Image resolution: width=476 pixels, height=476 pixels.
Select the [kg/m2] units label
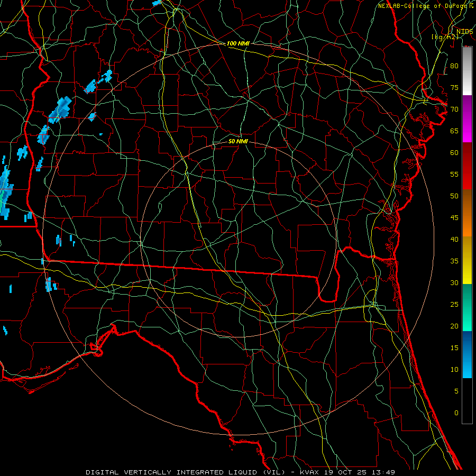point(445,37)
